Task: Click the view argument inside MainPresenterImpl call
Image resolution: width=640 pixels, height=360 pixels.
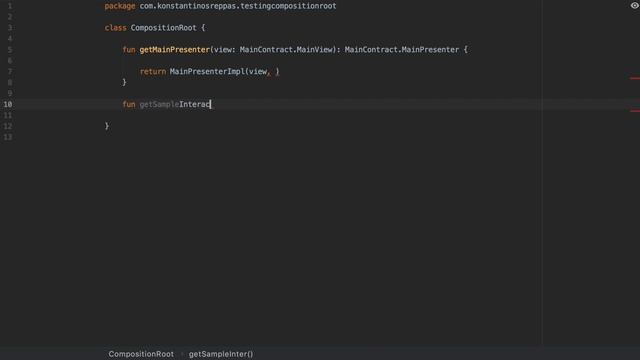Action: (x=258, y=71)
